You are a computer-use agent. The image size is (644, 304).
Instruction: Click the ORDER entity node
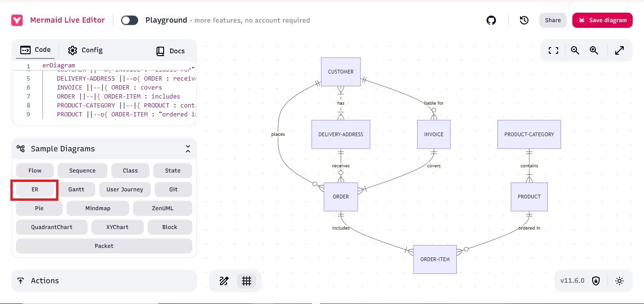(x=341, y=197)
